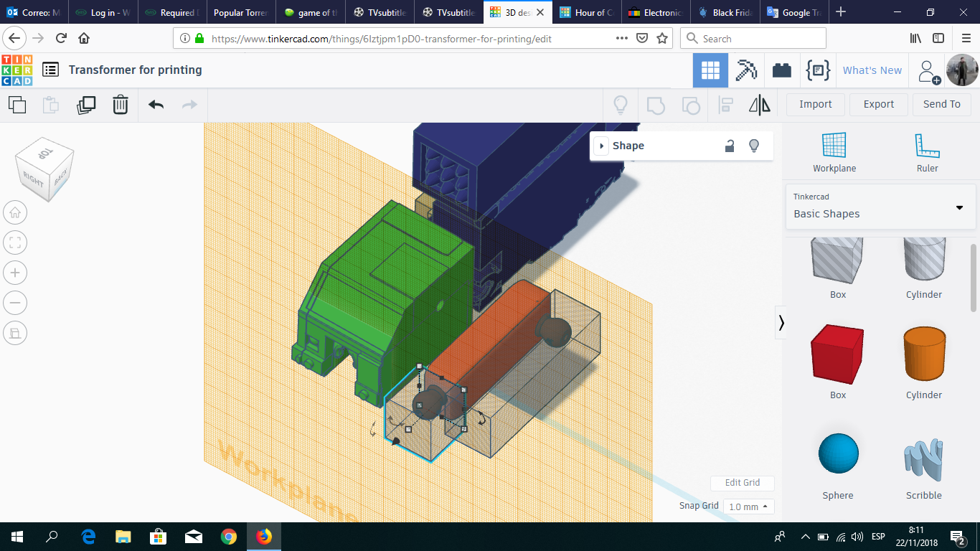Click the Duplicate icon in toolbar
Screen dimensions: 980x551
pos(86,105)
